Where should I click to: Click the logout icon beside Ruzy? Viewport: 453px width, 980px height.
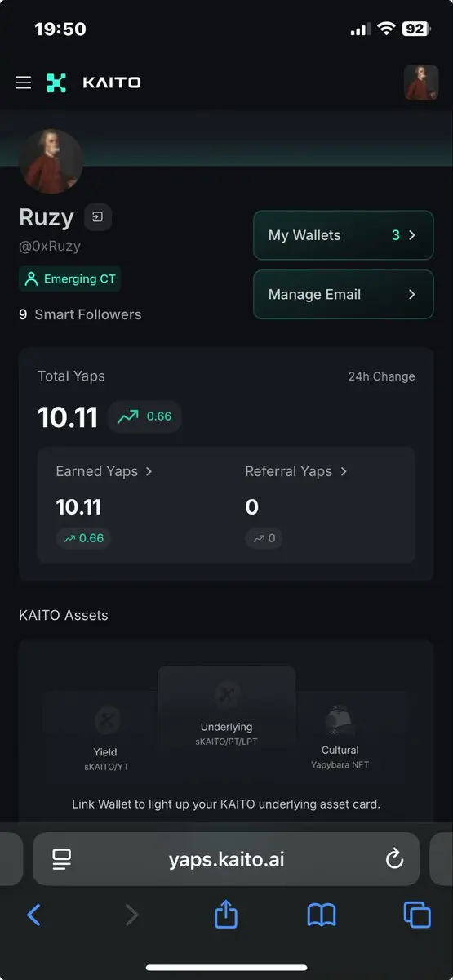pyautogui.click(x=98, y=217)
